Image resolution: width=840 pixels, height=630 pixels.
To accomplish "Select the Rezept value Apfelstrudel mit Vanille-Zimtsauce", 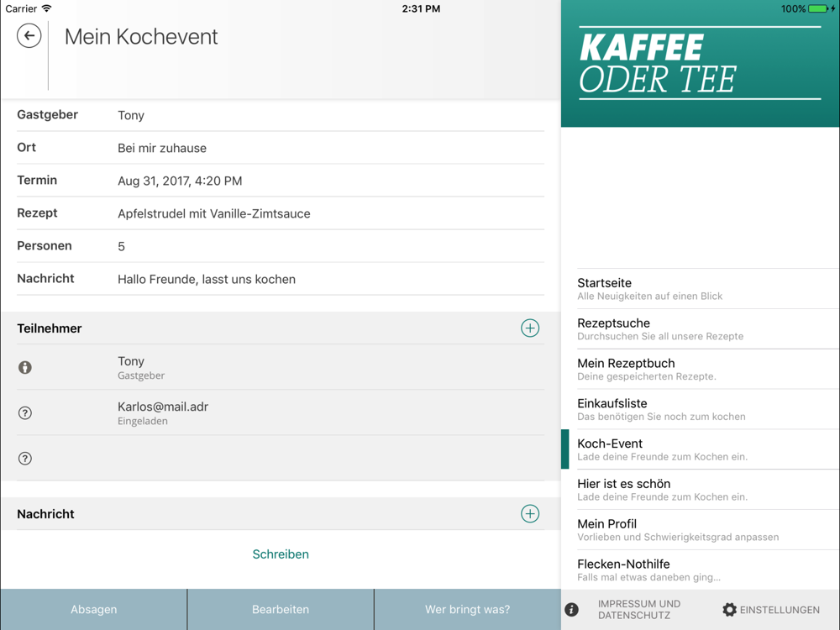I will tap(213, 213).
